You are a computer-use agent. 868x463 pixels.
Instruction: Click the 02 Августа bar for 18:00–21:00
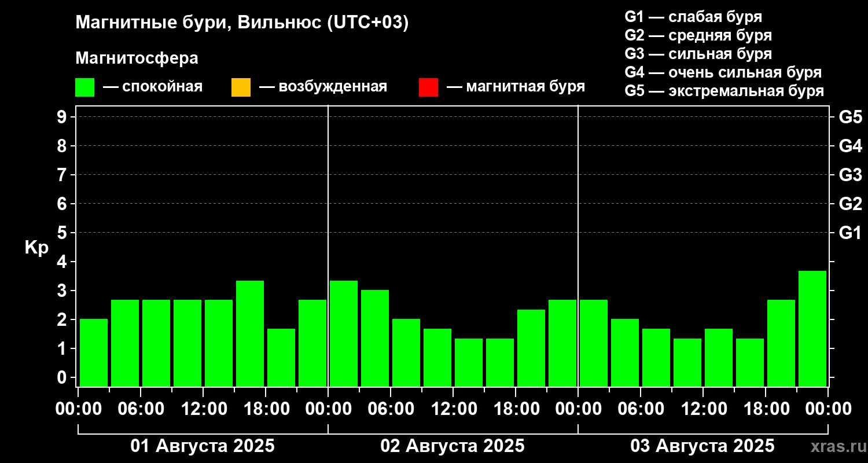click(531, 348)
